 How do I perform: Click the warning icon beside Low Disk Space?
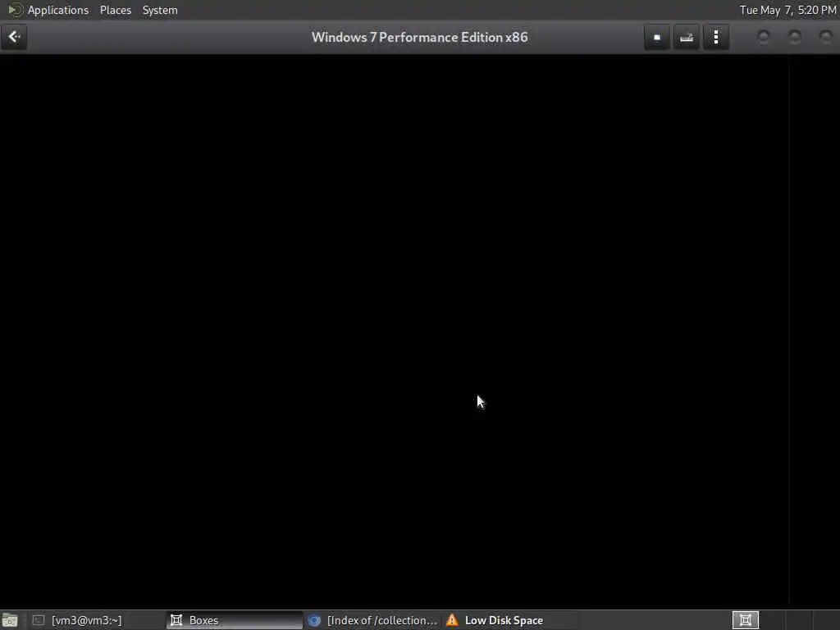click(452, 620)
